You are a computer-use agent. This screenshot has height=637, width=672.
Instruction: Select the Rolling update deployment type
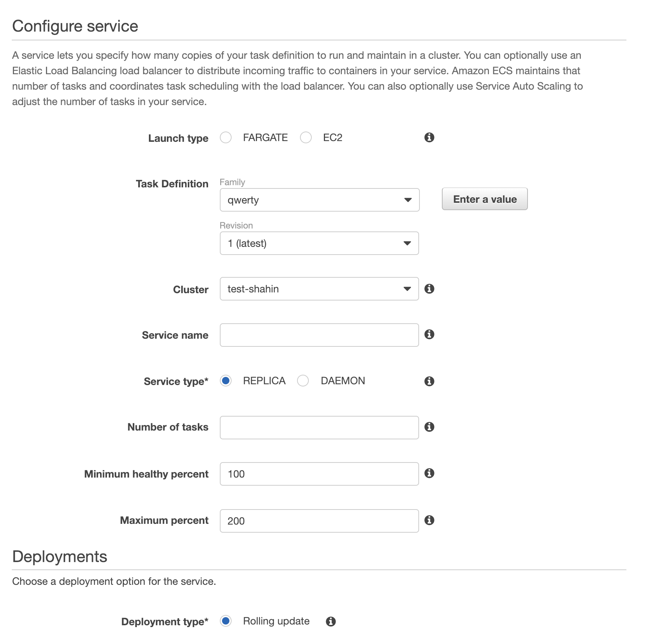pyautogui.click(x=225, y=621)
